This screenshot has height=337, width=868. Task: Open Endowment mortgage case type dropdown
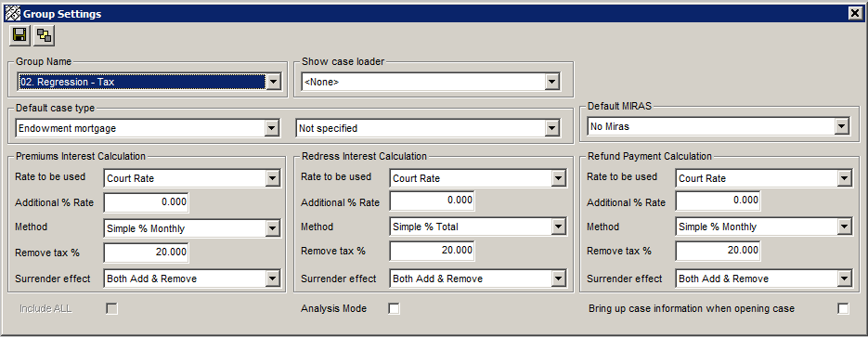[x=271, y=128]
